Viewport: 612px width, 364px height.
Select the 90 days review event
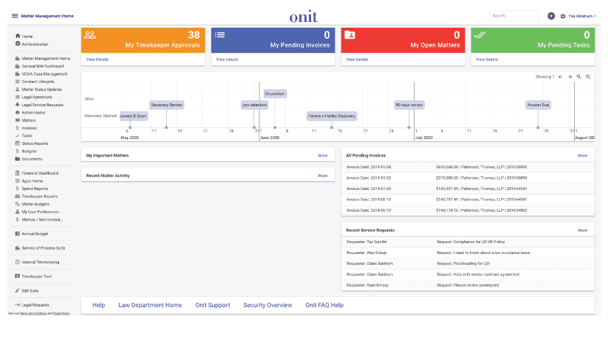tap(409, 105)
